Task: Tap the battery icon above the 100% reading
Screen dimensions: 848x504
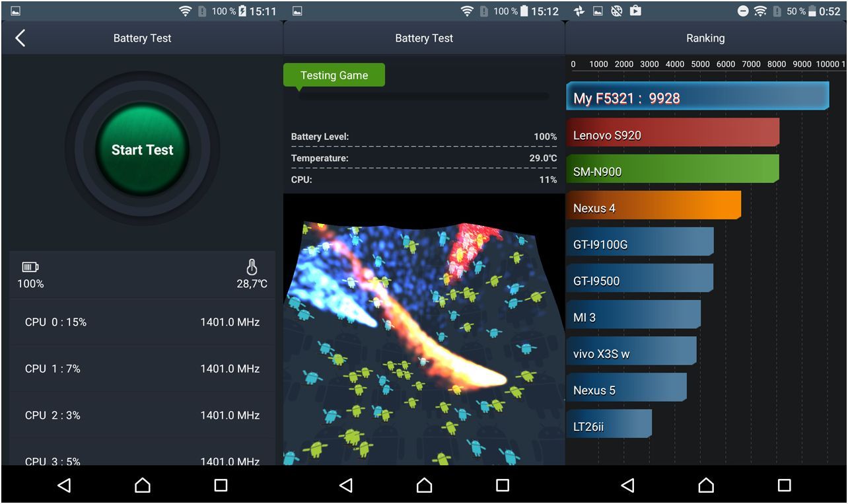Action: (30, 267)
